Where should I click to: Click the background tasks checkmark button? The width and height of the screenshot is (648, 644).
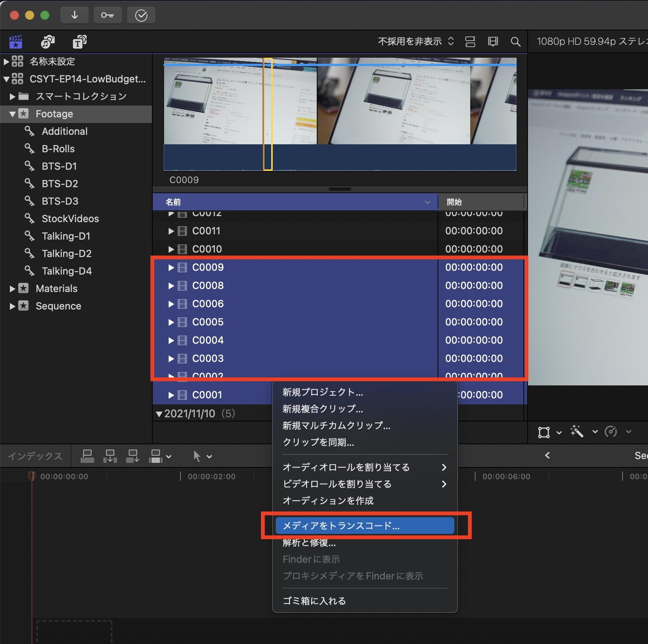click(141, 15)
